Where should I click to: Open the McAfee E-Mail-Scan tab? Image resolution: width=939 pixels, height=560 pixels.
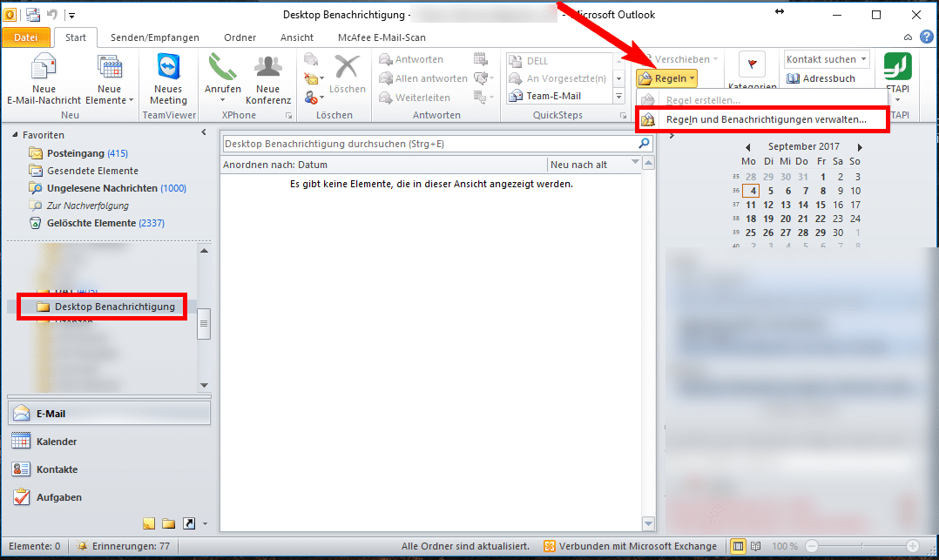(x=382, y=37)
